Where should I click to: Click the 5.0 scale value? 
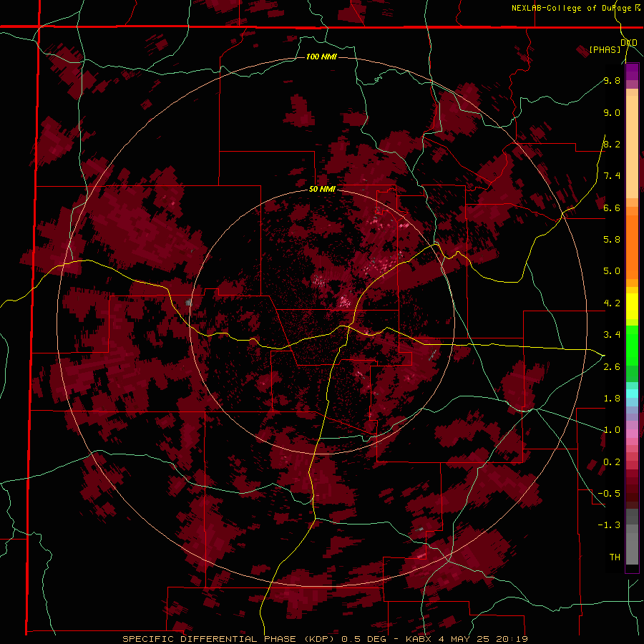coord(612,271)
